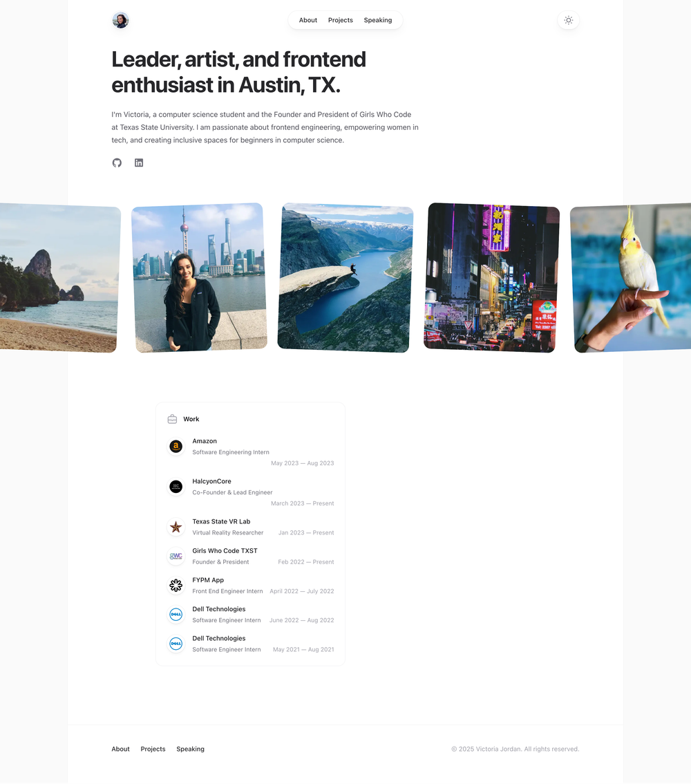Image resolution: width=691 pixels, height=784 pixels.
Task: Click the May 2021 — Aug 2021 date
Action: click(303, 649)
